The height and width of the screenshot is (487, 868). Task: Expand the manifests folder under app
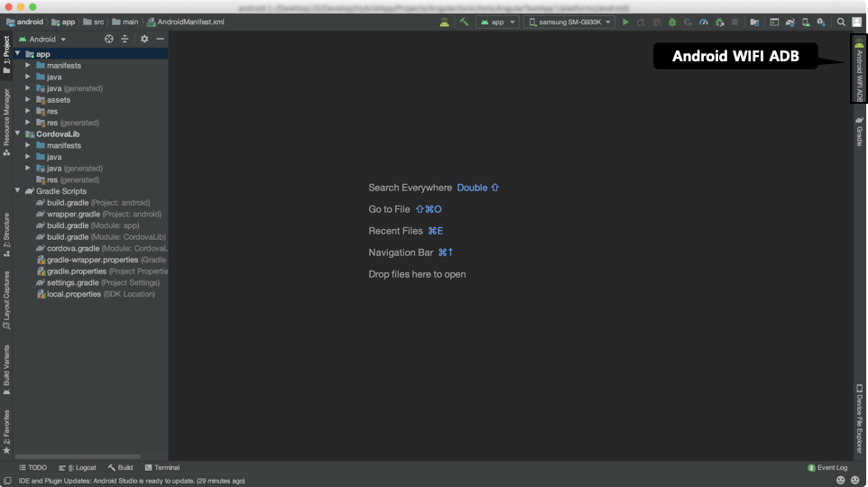click(x=28, y=65)
